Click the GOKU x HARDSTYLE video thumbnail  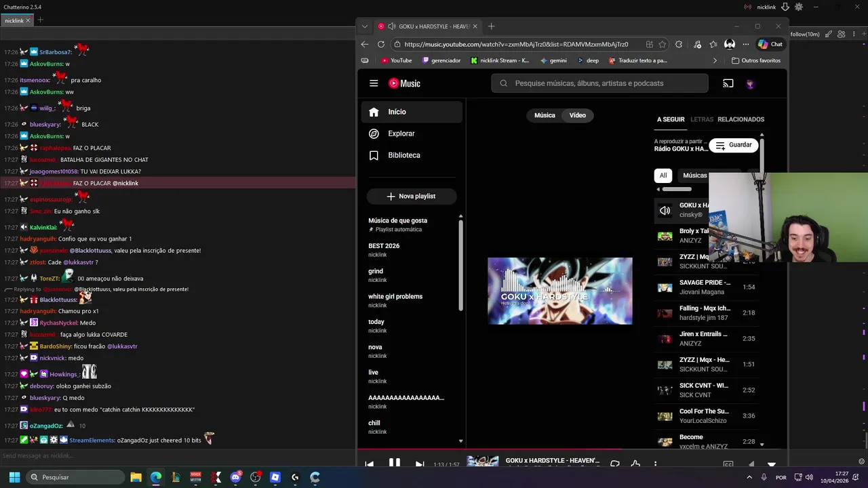tap(560, 291)
